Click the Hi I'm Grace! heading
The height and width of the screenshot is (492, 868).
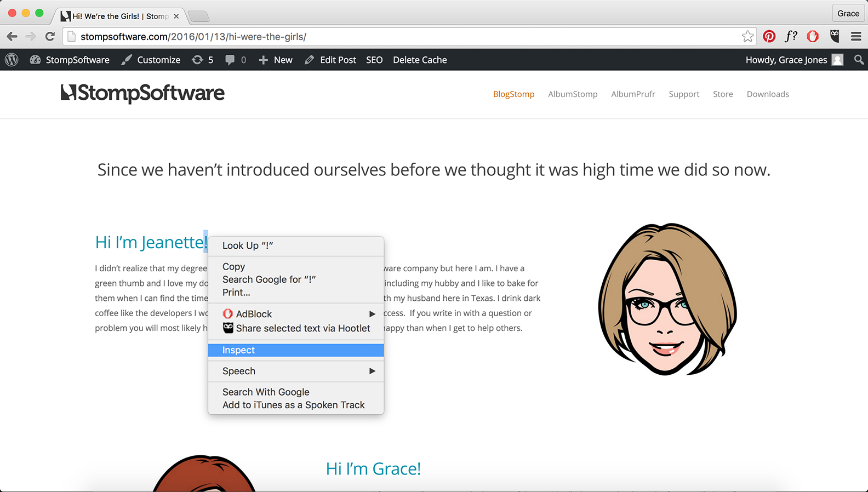(373, 469)
